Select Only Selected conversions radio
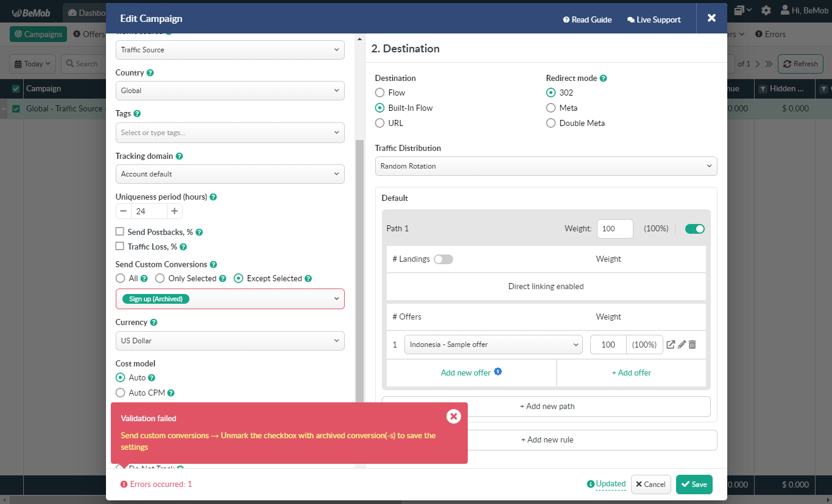The image size is (832, 504). tap(160, 278)
